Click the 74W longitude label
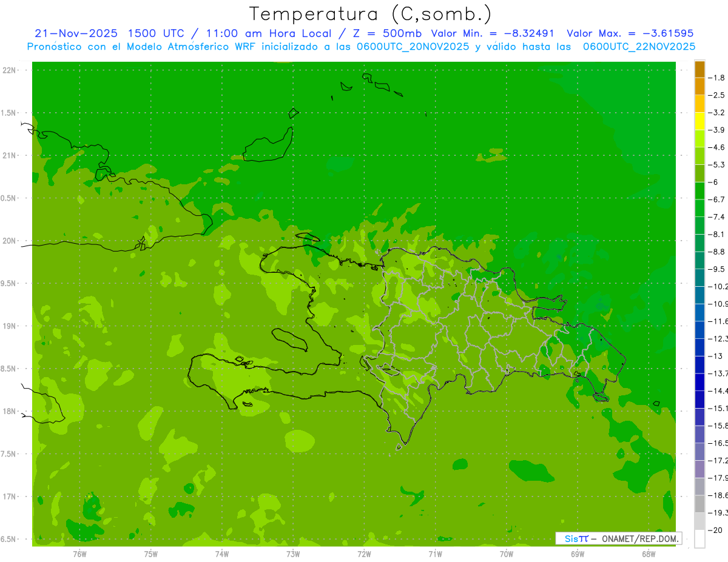Viewport: 728px width, 562px height. 222,554
